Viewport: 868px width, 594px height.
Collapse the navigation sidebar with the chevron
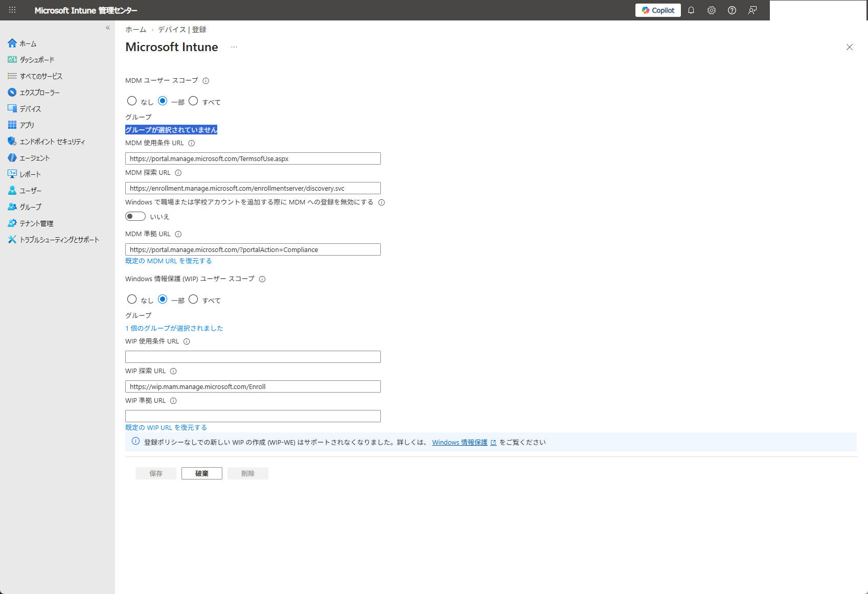tap(107, 28)
